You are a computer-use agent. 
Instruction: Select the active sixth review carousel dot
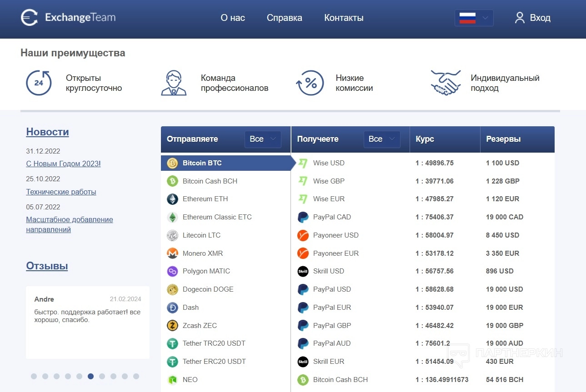click(90, 376)
